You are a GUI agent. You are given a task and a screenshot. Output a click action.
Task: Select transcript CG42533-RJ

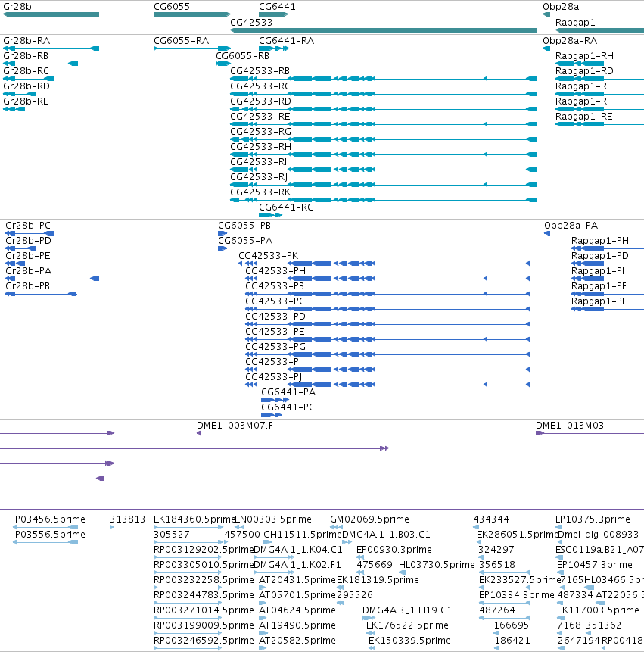[259, 177]
